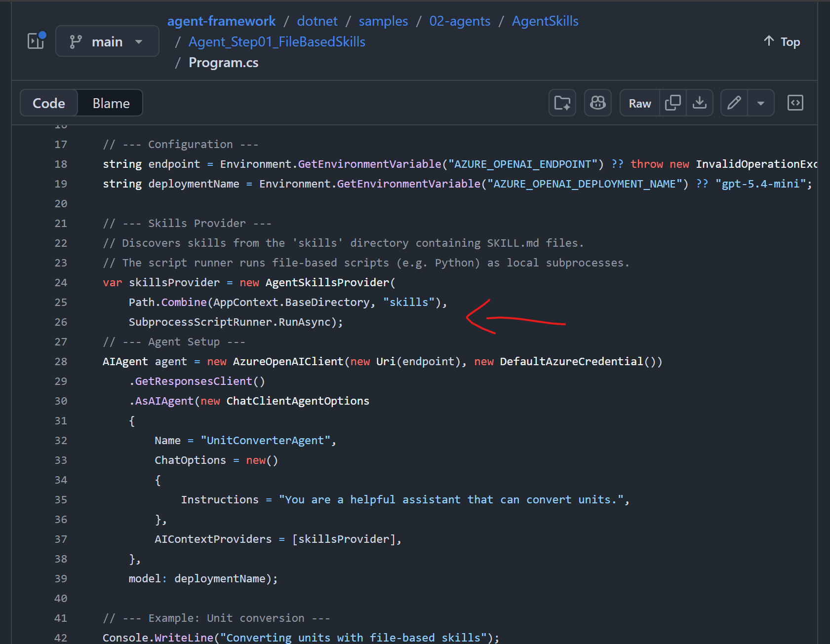The width and height of the screenshot is (830, 644).
Task: Click the deploymentName variable on line 19
Action: (x=194, y=184)
